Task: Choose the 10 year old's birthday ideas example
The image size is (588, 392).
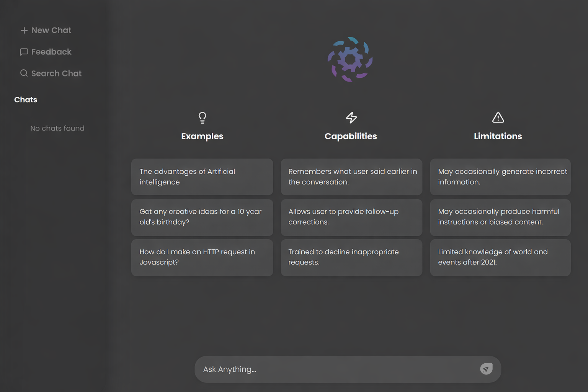Action: point(202,217)
